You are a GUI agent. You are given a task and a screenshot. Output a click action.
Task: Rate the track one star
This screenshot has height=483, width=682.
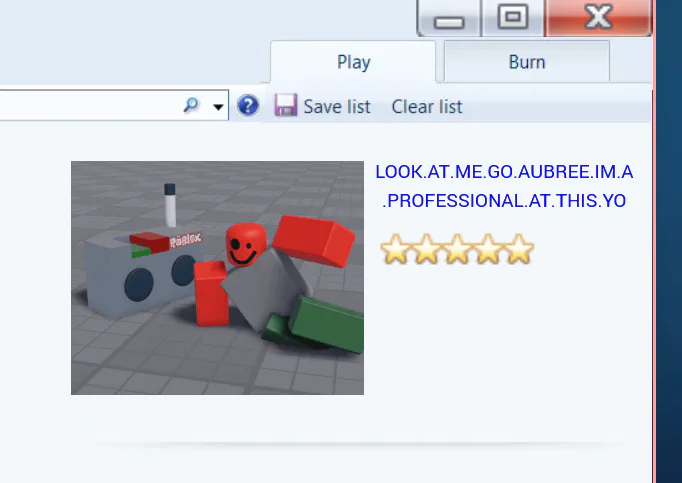[x=395, y=249]
